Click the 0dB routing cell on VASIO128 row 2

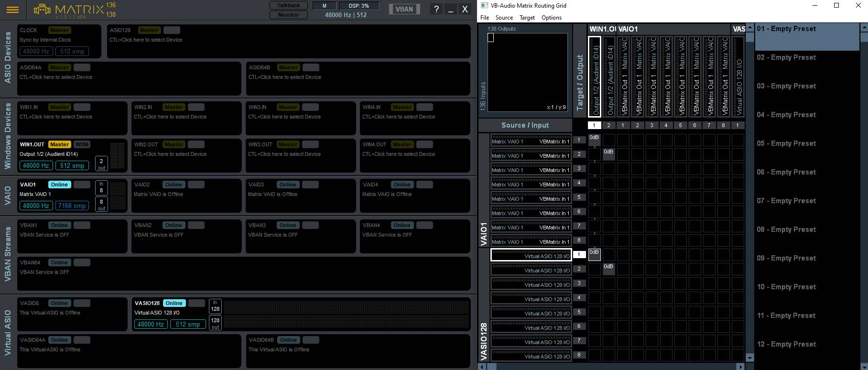608,269
